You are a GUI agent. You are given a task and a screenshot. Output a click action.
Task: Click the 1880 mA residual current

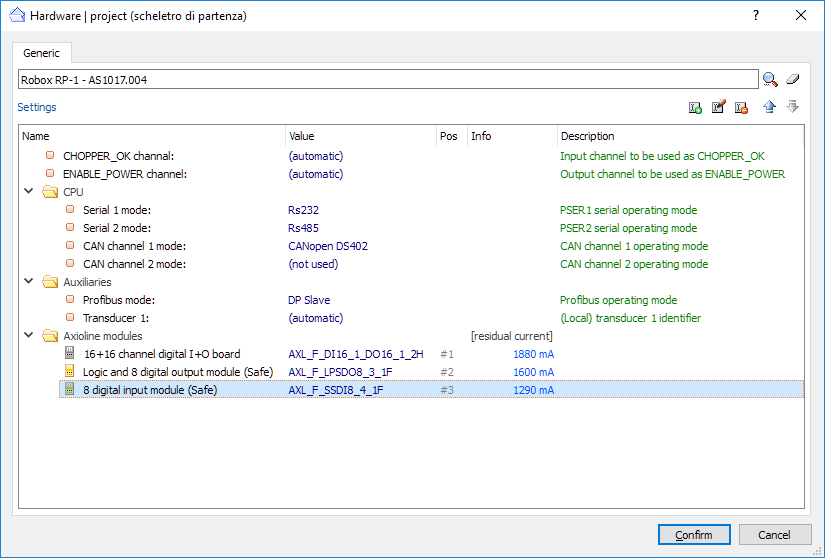(x=534, y=354)
